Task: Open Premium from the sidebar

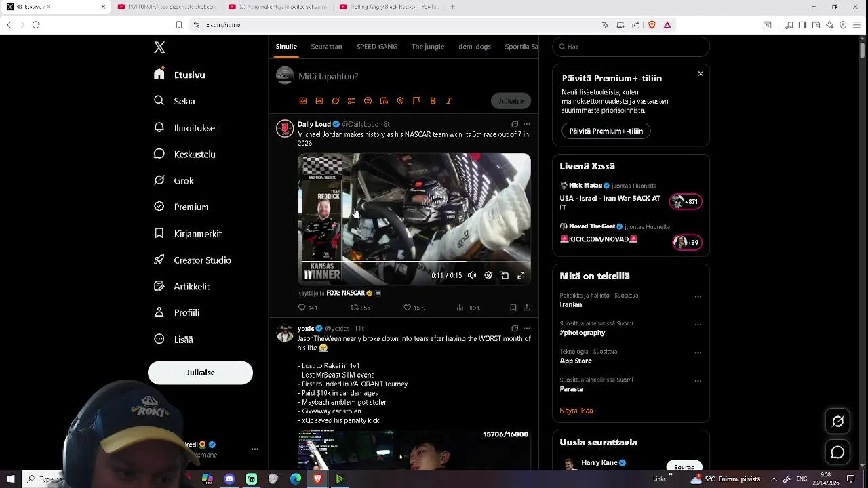Action: coord(181,207)
